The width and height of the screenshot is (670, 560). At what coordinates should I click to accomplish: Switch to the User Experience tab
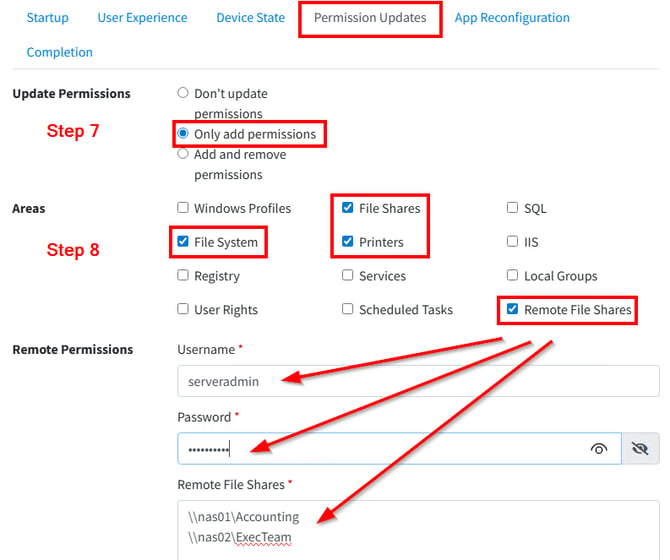click(142, 18)
